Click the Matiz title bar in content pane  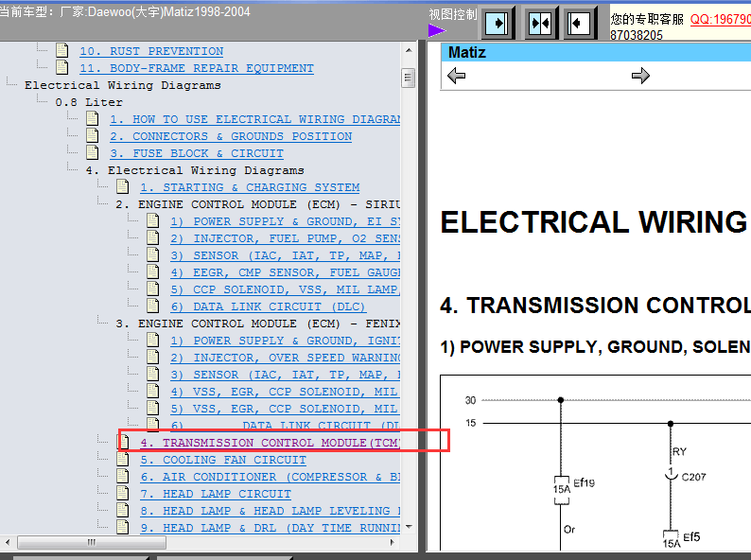point(596,52)
